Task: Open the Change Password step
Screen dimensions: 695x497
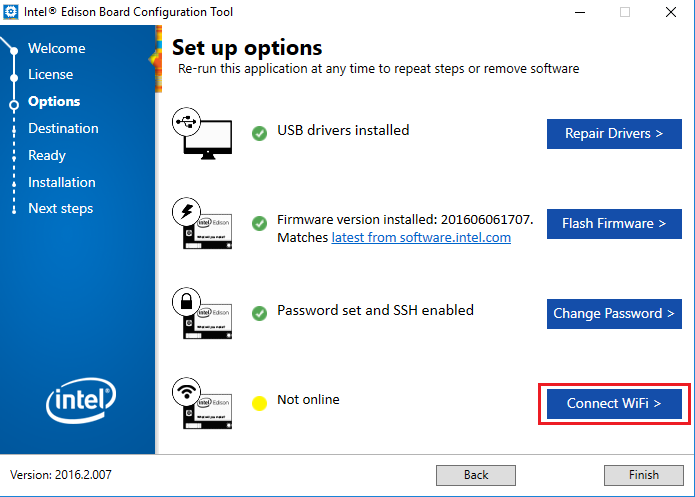Action: pyautogui.click(x=614, y=313)
